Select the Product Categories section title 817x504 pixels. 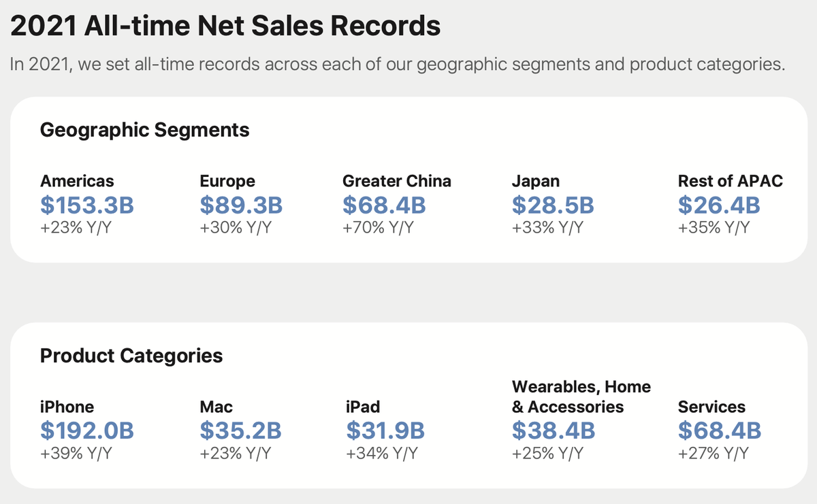pyautogui.click(x=131, y=356)
